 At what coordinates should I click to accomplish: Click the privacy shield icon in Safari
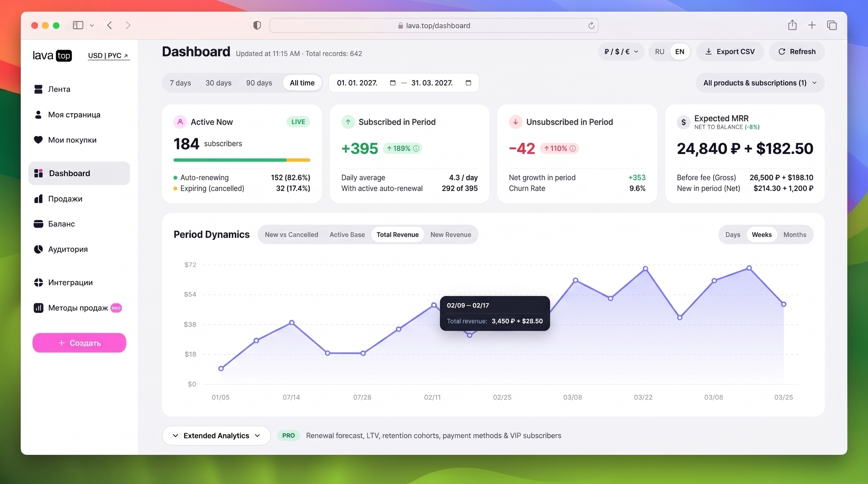pyautogui.click(x=257, y=25)
